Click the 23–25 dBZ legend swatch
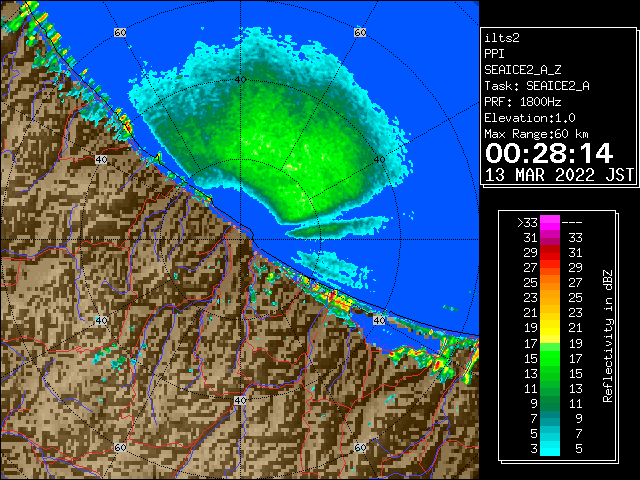The height and width of the screenshot is (480, 640). [549, 298]
